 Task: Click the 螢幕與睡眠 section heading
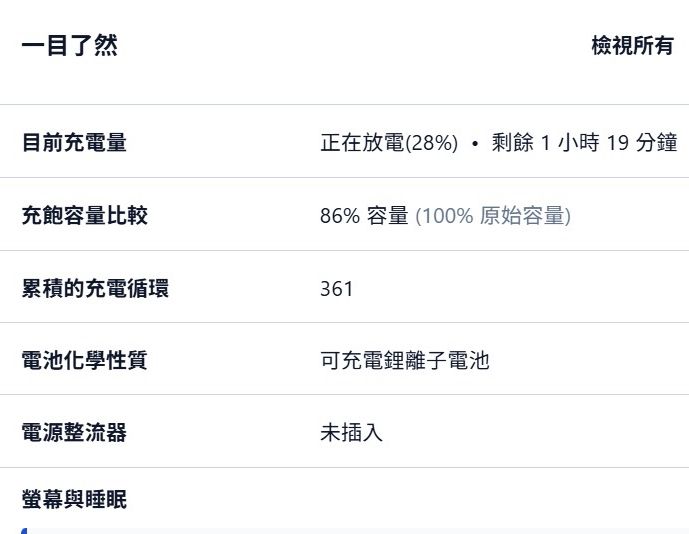point(74,499)
